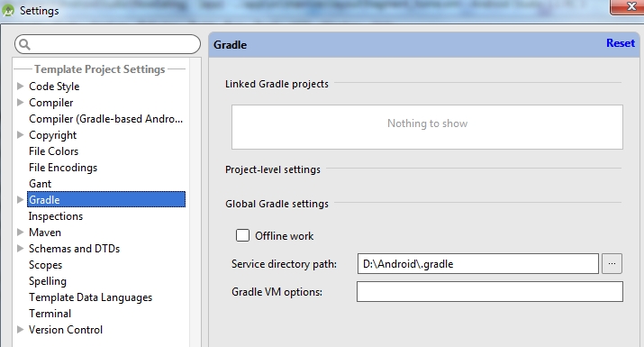Expand the Version Control node
The image size is (644, 347).
(x=20, y=330)
